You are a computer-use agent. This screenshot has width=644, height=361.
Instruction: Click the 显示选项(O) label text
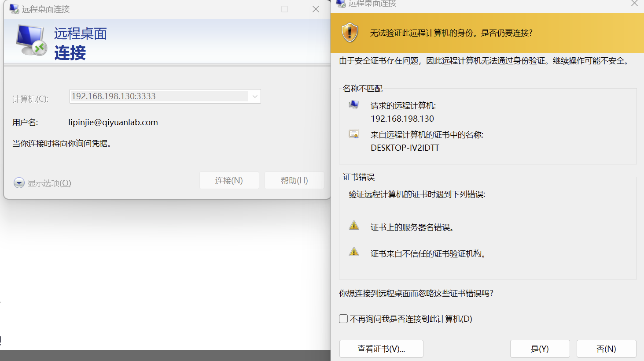point(49,183)
